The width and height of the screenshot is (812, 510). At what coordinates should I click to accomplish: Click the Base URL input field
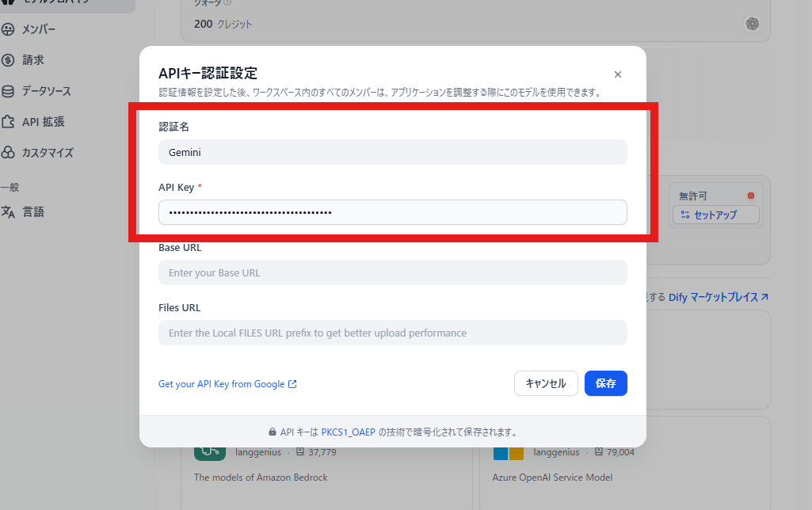392,272
